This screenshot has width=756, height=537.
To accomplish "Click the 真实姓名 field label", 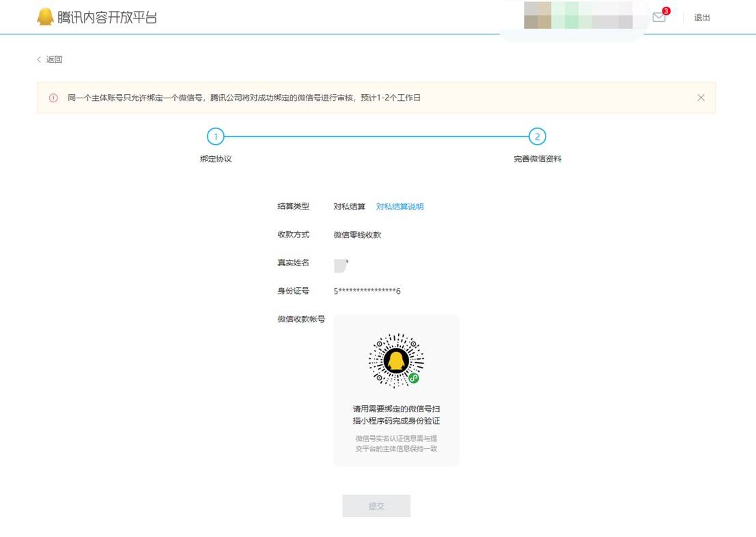I will coord(293,263).
